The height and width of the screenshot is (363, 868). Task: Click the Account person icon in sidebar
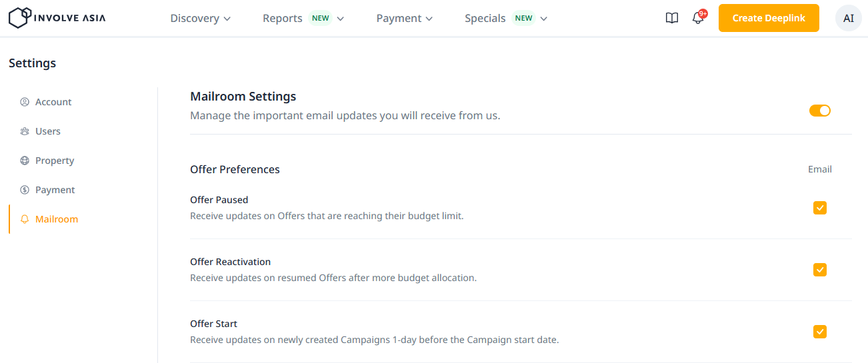click(x=25, y=102)
